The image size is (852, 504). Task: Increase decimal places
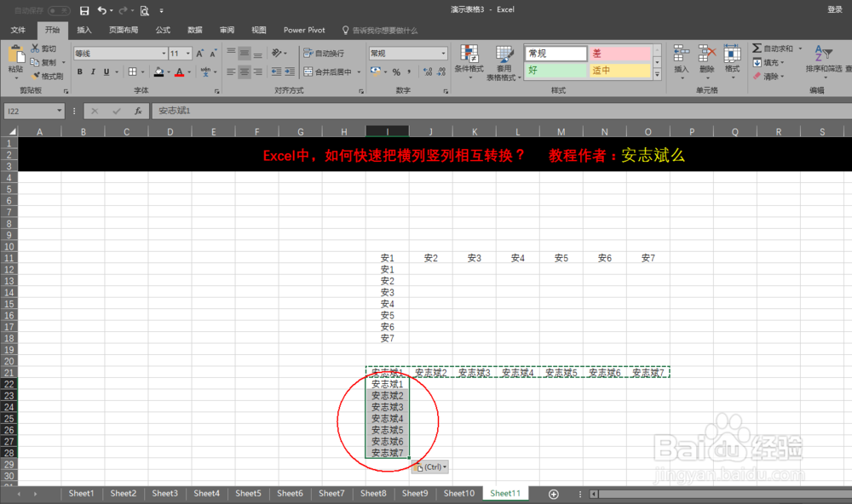click(428, 72)
